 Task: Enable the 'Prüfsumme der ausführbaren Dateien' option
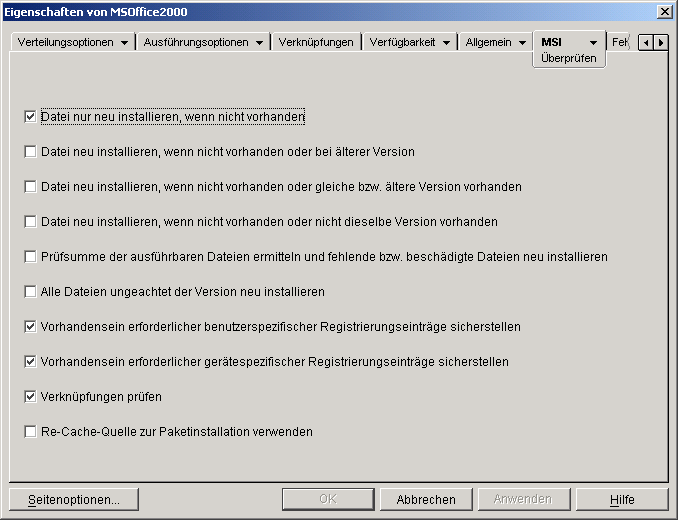[x=30, y=257]
